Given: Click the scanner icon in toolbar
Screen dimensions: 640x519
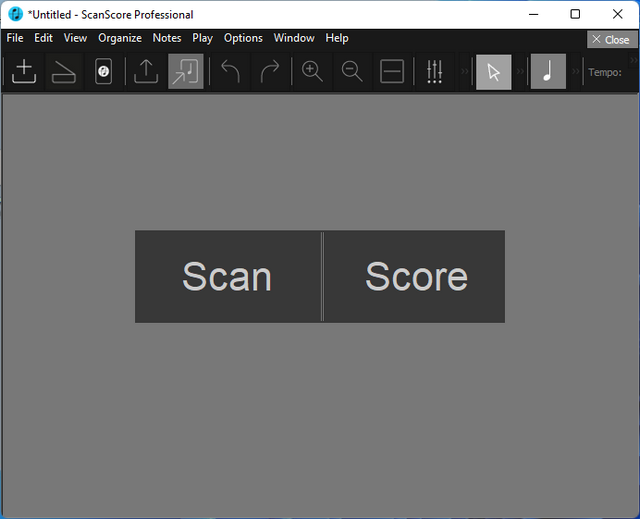Looking at the screenshot, I should [x=64, y=72].
